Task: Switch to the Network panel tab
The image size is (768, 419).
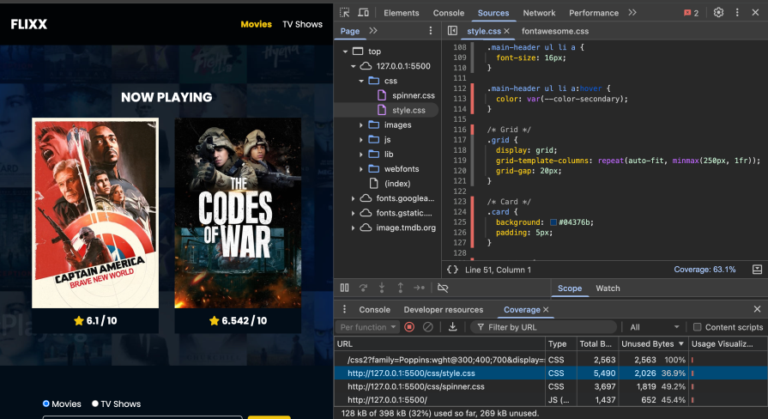Action: (x=539, y=13)
